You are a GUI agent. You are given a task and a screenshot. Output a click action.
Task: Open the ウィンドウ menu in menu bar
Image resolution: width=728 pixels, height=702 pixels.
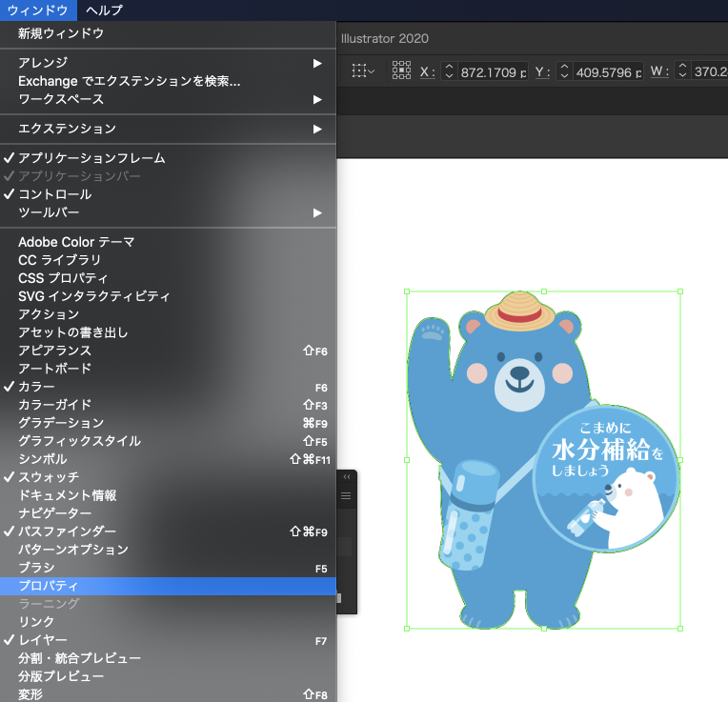[38, 10]
